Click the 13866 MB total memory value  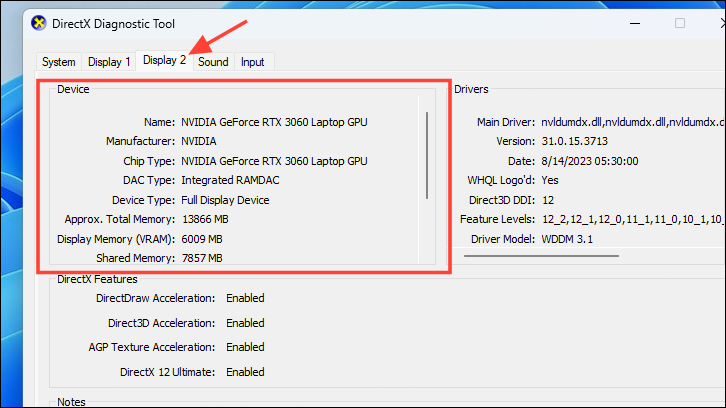(205, 219)
